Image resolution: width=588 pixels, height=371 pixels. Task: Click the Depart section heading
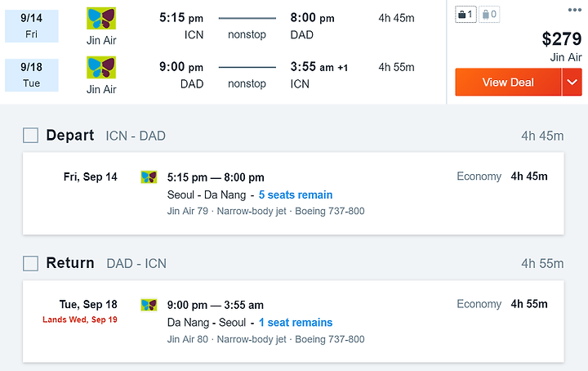pyautogui.click(x=70, y=136)
